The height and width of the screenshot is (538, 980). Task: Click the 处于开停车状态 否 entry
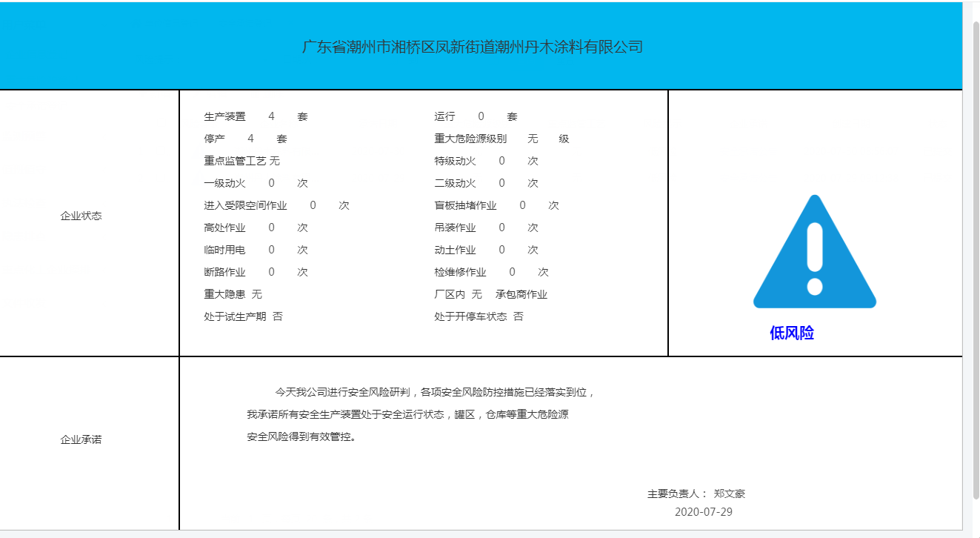479,317
